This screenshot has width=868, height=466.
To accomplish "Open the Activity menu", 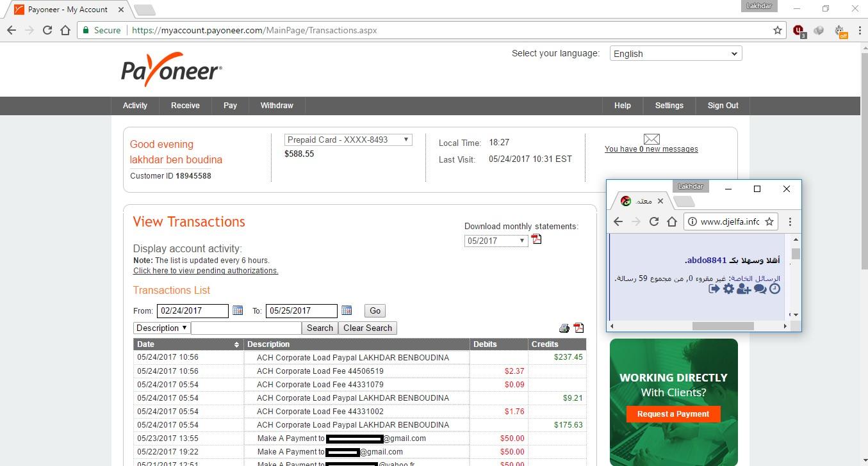I will [x=135, y=106].
